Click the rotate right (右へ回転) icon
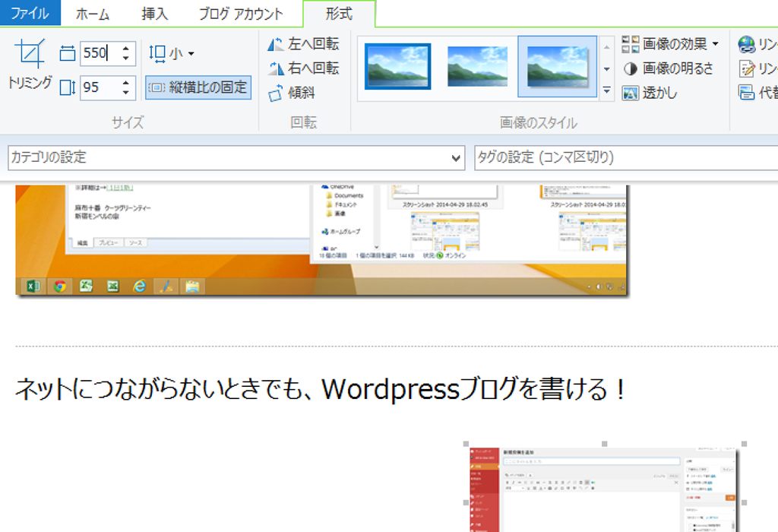The image size is (778, 532). point(276,68)
